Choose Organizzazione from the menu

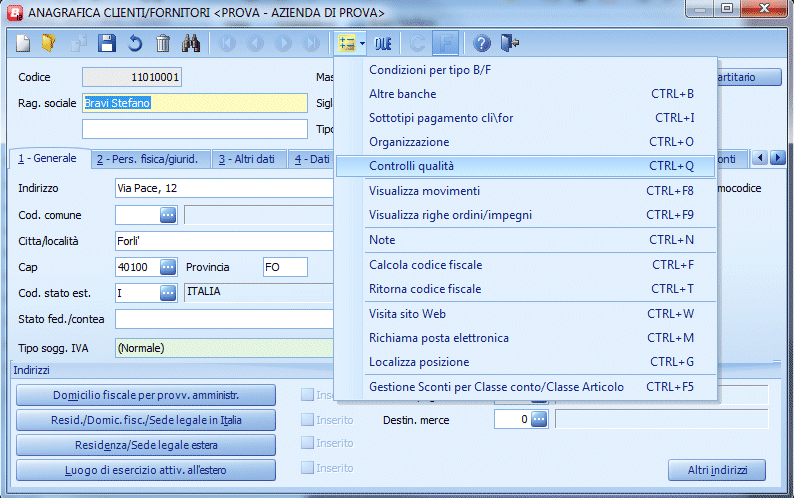tap(525, 142)
